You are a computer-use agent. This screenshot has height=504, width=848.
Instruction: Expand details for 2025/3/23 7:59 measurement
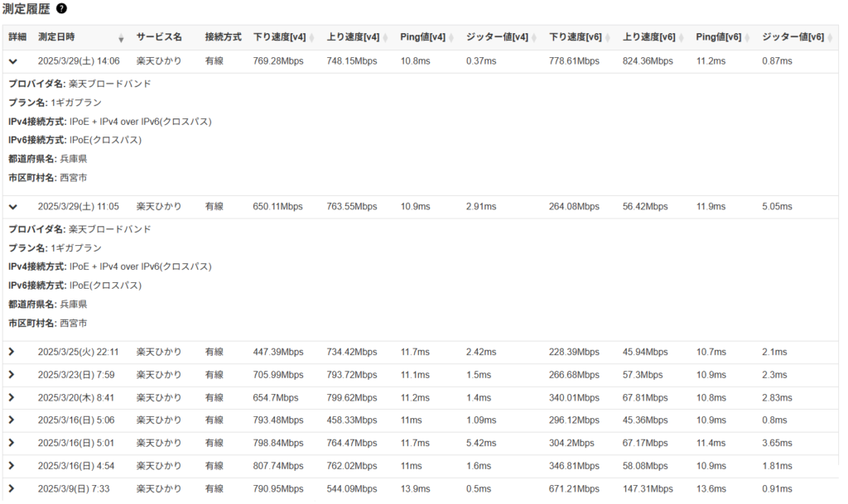point(12,375)
